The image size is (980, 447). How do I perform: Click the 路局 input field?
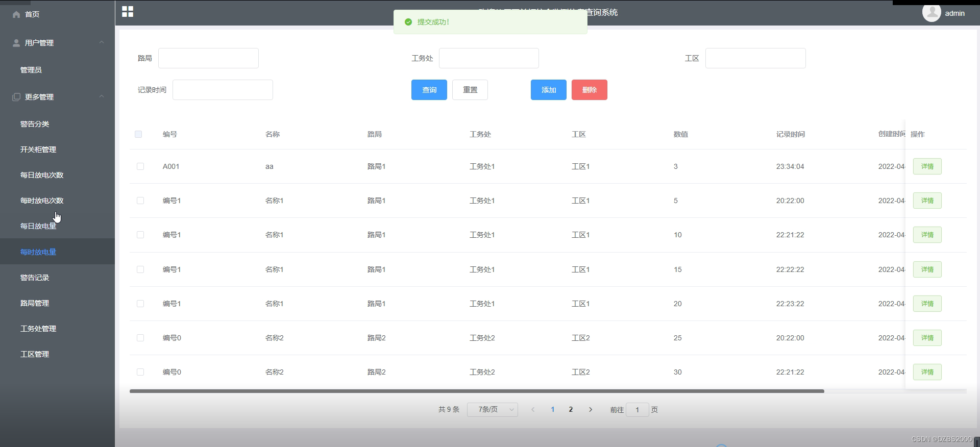pos(208,58)
